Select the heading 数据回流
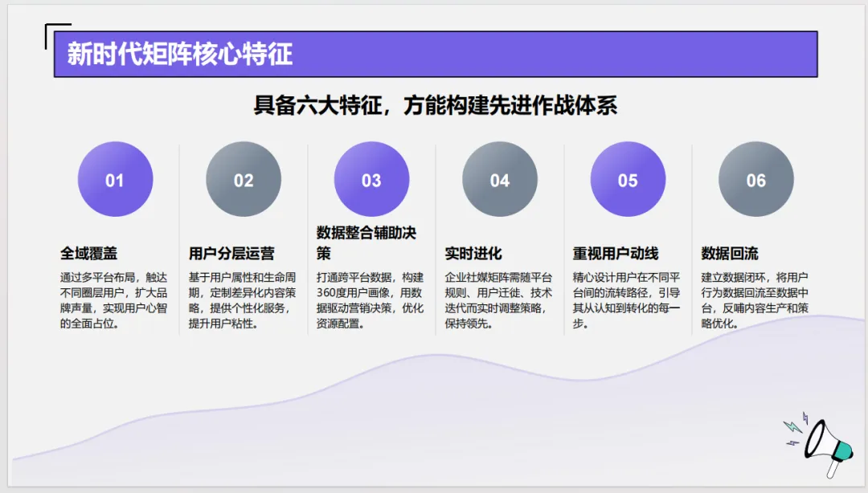Image resolution: width=868 pixels, height=493 pixels. 730,254
